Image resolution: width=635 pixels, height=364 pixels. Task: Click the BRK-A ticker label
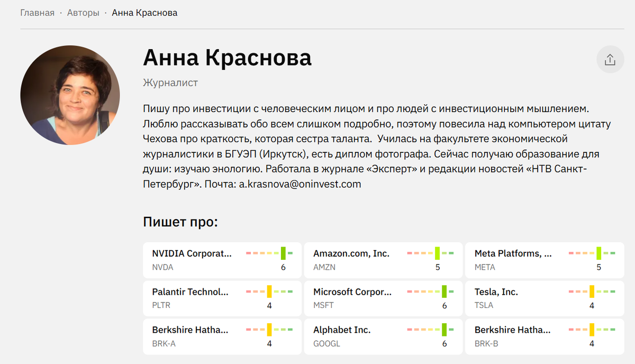click(x=164, y=343)
